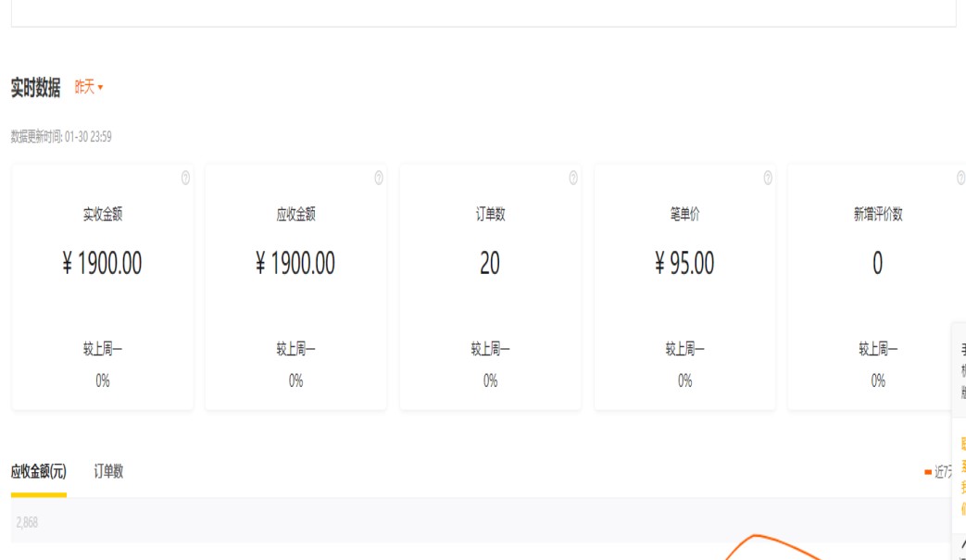Click the ¥1900.00 应收金额 value
The image size is (966, 560).
(295, 264)
